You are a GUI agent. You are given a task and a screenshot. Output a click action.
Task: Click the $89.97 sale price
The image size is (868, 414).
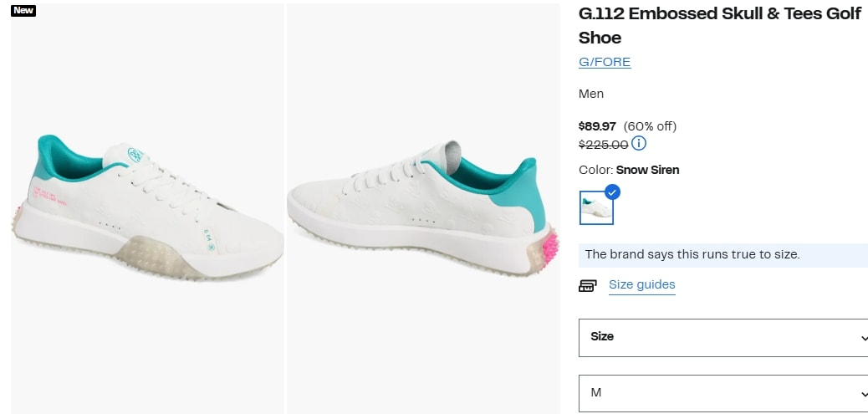click(597, 126)
